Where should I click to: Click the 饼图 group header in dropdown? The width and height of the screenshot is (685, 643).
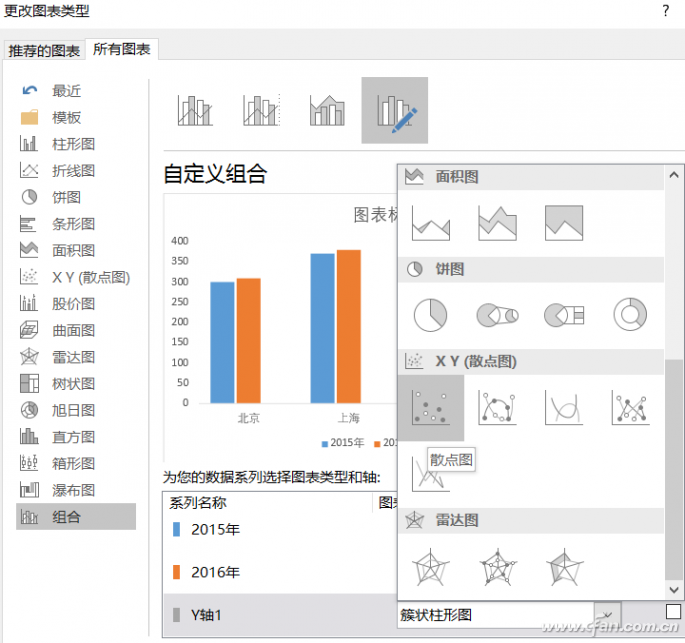point(531,269)
